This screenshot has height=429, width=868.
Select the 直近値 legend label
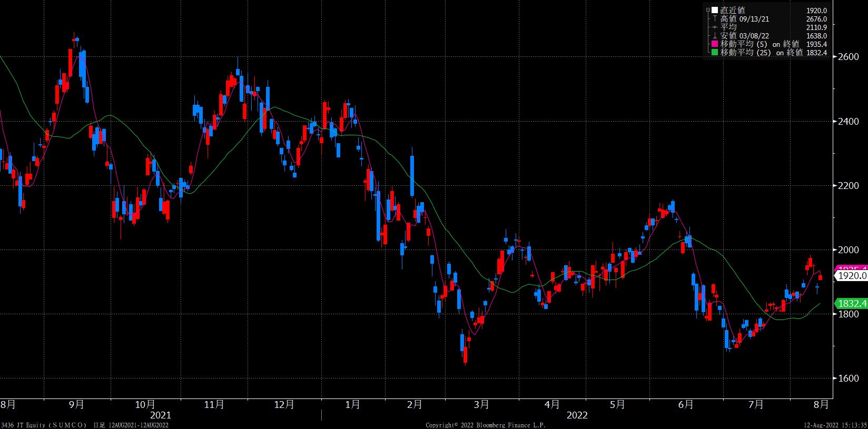click(732, 10)
